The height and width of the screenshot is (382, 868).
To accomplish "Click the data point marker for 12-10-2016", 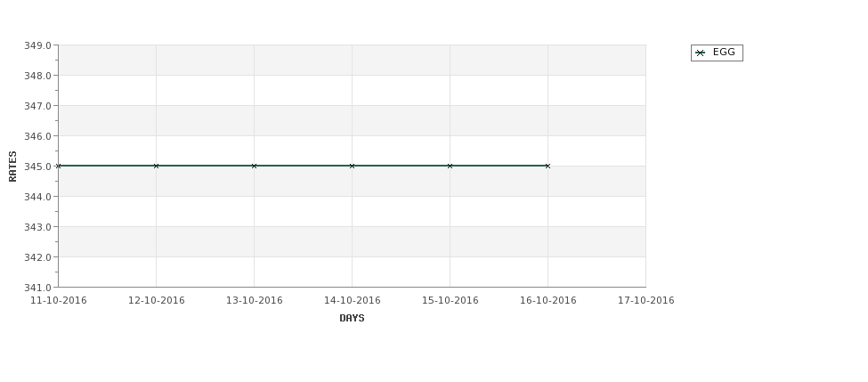I will click(x=157, y=166).
